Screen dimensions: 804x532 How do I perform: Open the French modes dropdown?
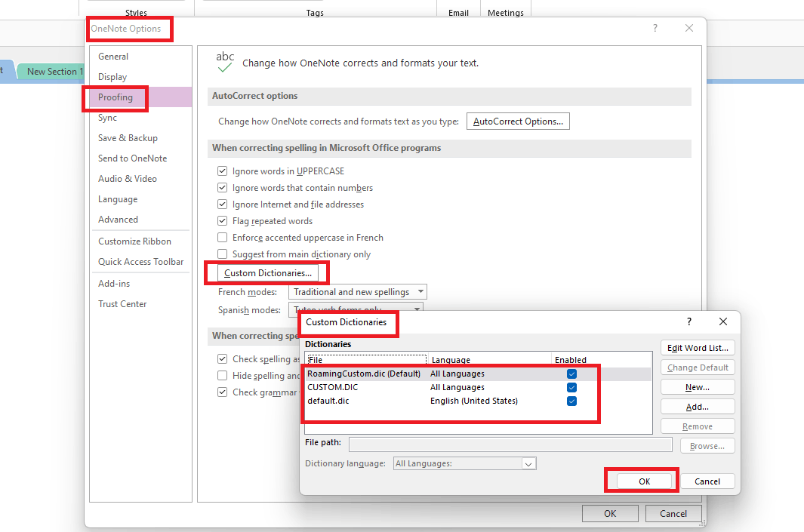click(x=420, y=291)
